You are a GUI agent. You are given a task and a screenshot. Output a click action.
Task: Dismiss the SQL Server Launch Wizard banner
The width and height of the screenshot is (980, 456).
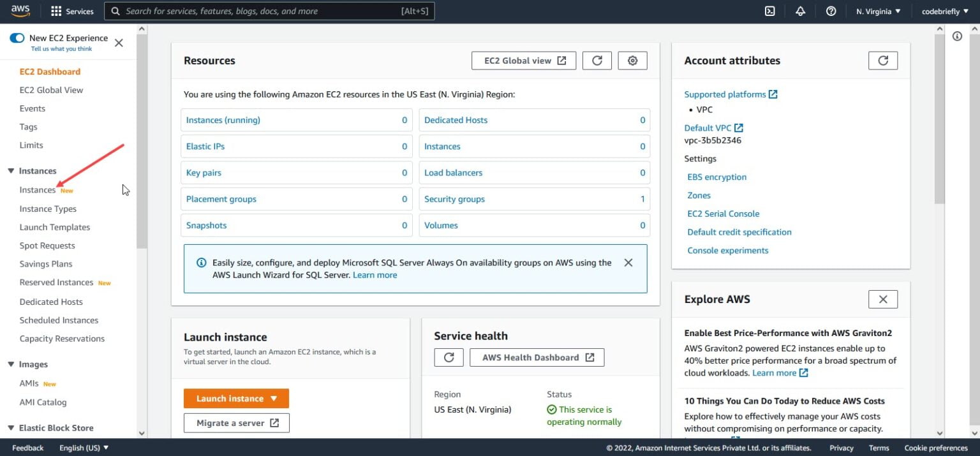[628, 262]
